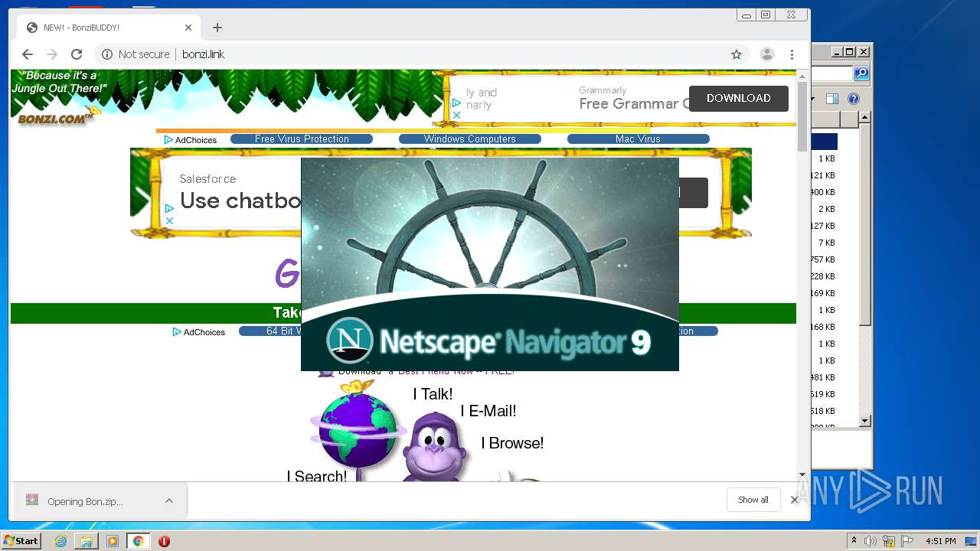Click the lower AdChoices label

click(199, 332)
